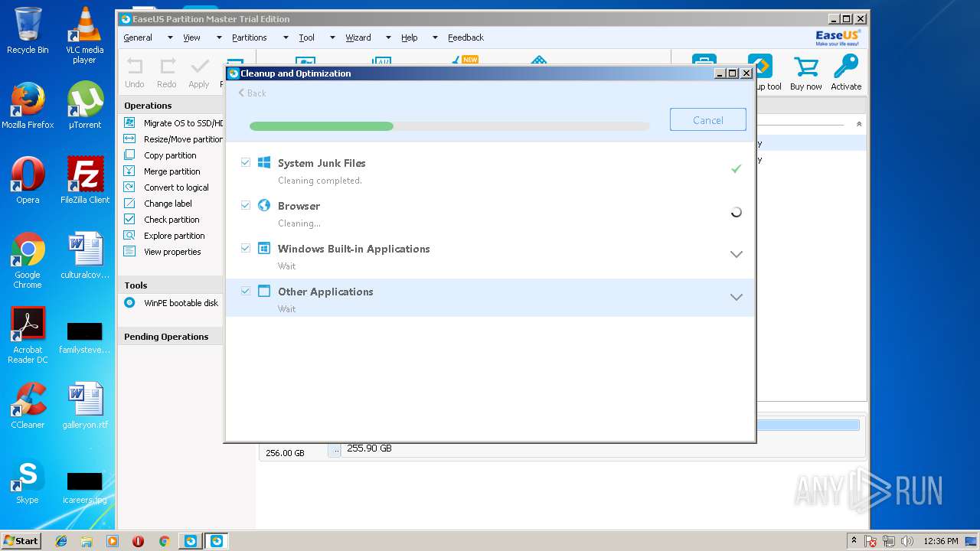Open Skype desktop shortcut
The height and width of the screenshot is (551, 980).
tap(28, 481)
